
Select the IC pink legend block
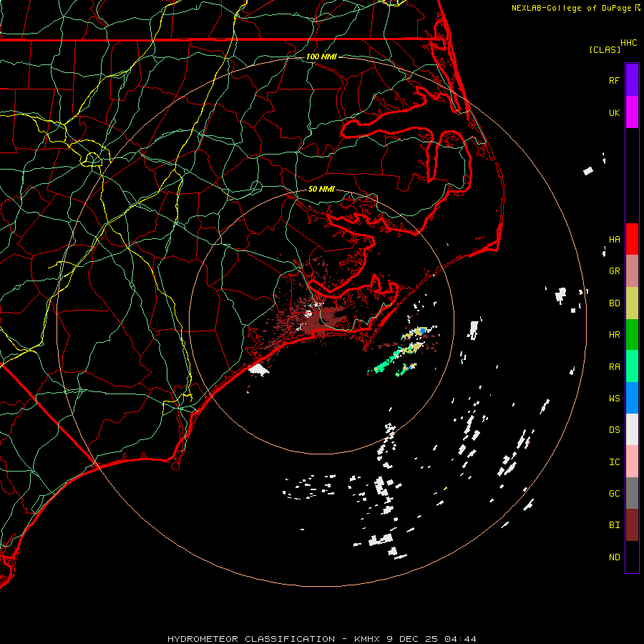coord(632,462)
